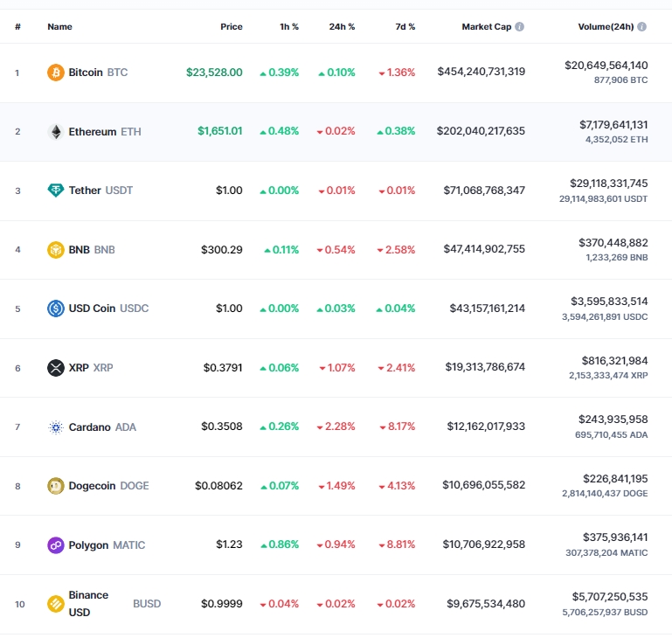Sort by Name column header

59,26
